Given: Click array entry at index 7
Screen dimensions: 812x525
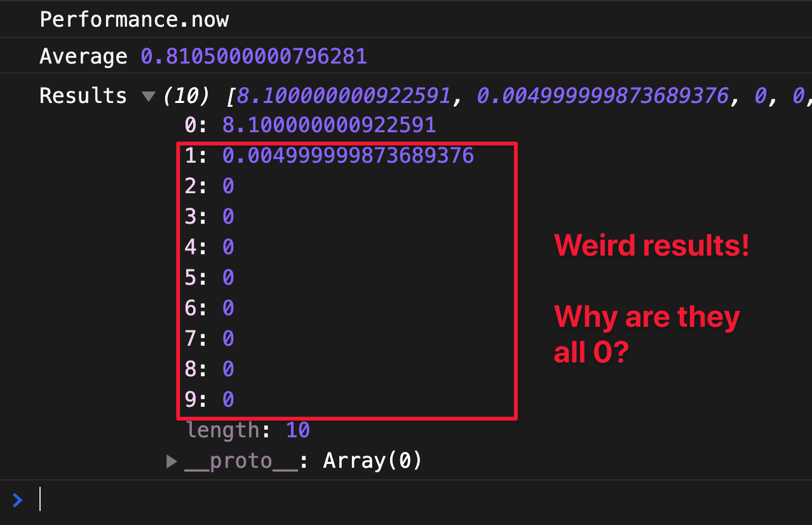Looking at the screenshot, I should pos(210,339).
